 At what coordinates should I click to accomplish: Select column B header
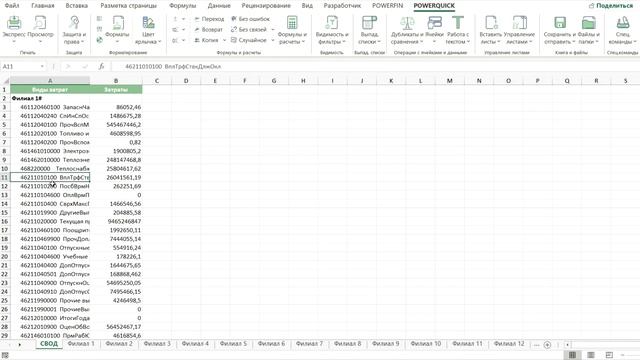pyautogui.click(x=116, y=81)
